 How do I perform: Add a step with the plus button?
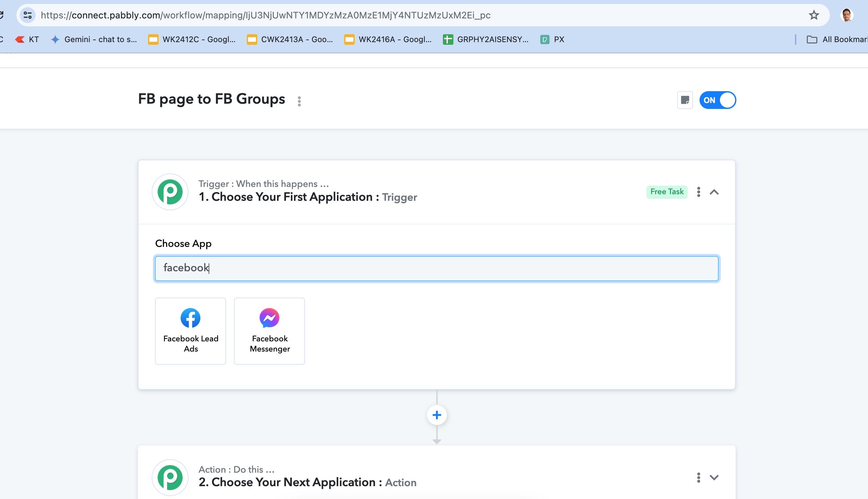[x=436, y=415]
